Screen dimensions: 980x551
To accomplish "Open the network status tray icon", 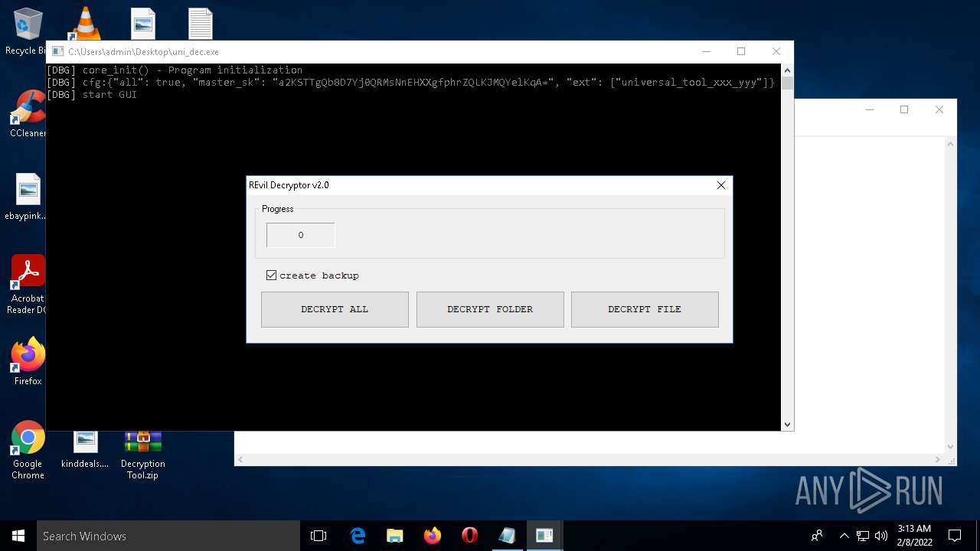I will (x=863, y=536).
